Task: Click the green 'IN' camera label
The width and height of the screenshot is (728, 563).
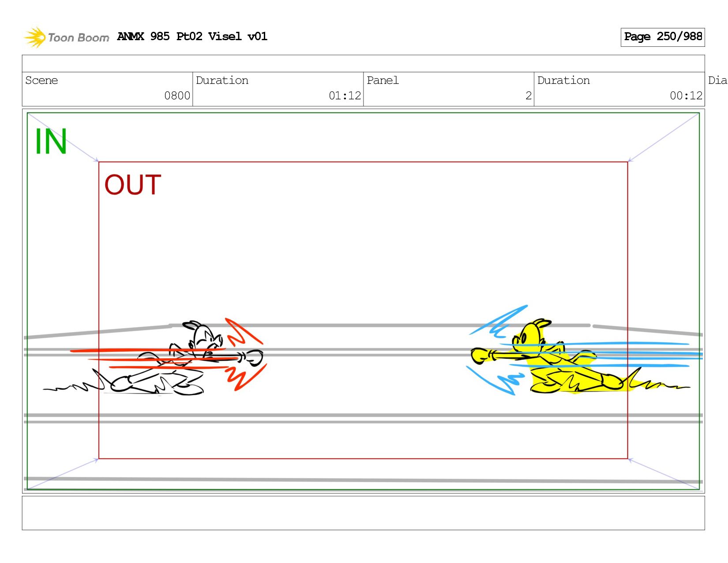Action: [51, 141]
